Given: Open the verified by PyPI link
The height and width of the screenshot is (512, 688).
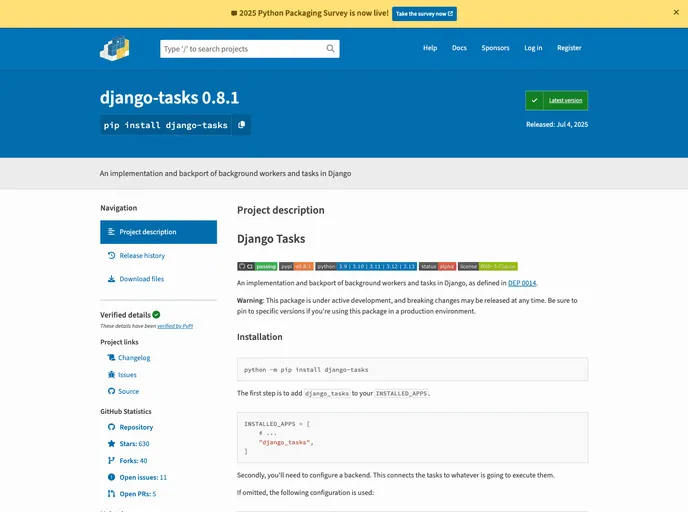Looking at the screenshot, I should tap(175, 326).
